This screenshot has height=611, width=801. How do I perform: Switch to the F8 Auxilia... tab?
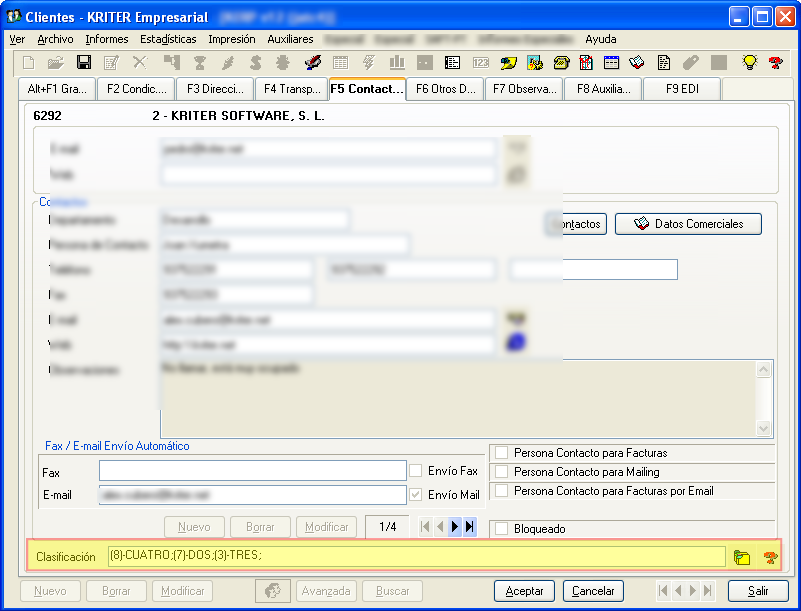point(603,89)
